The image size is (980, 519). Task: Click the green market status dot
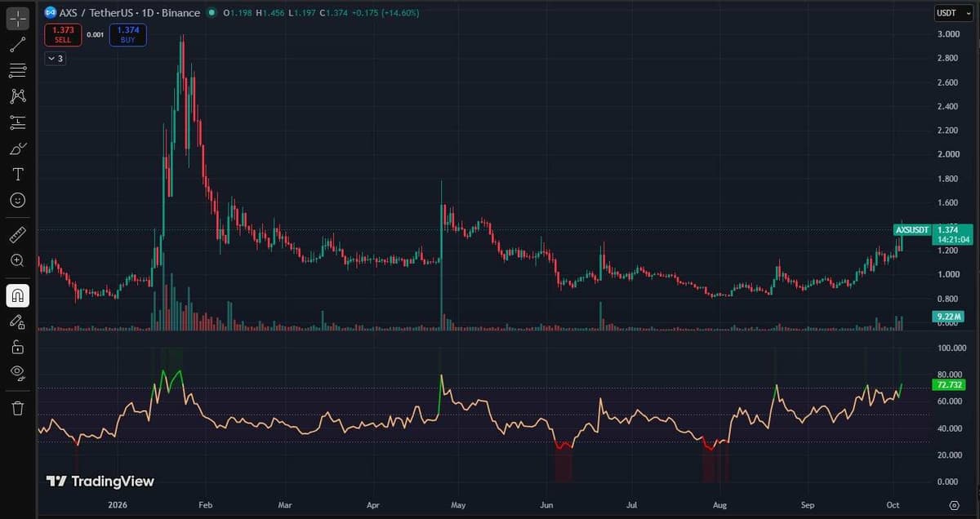tap(212, 13)
